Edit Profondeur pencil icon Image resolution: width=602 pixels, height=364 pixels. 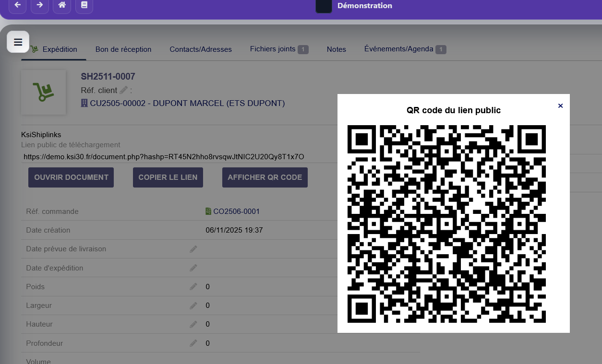[193, 343]
